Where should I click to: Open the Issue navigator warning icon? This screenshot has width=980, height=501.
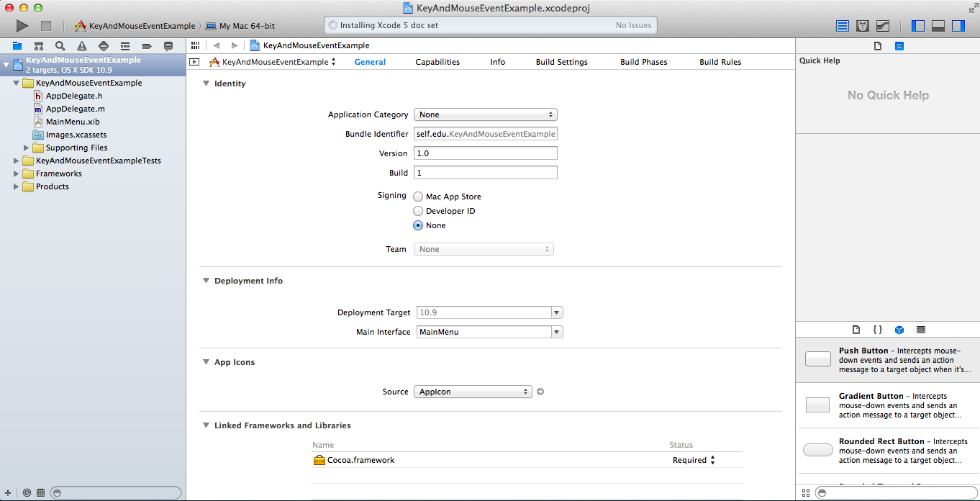click(81, 45)
